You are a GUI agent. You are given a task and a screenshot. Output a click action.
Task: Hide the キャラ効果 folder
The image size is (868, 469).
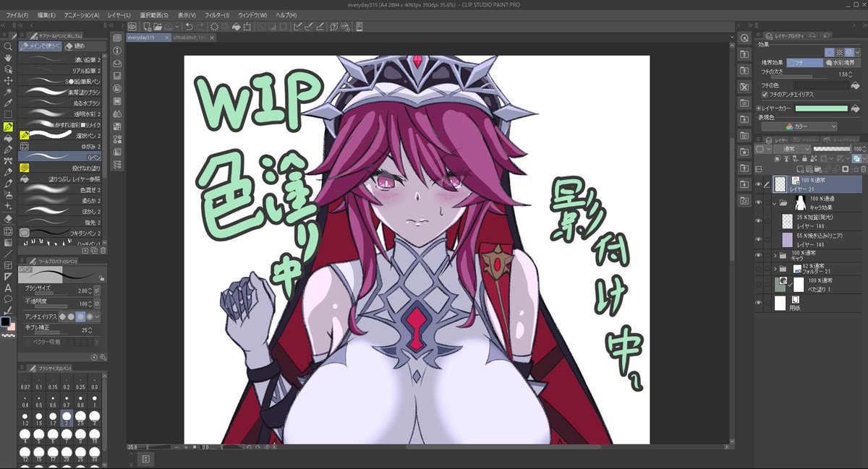pyautogui.click(x=759, y=203)
